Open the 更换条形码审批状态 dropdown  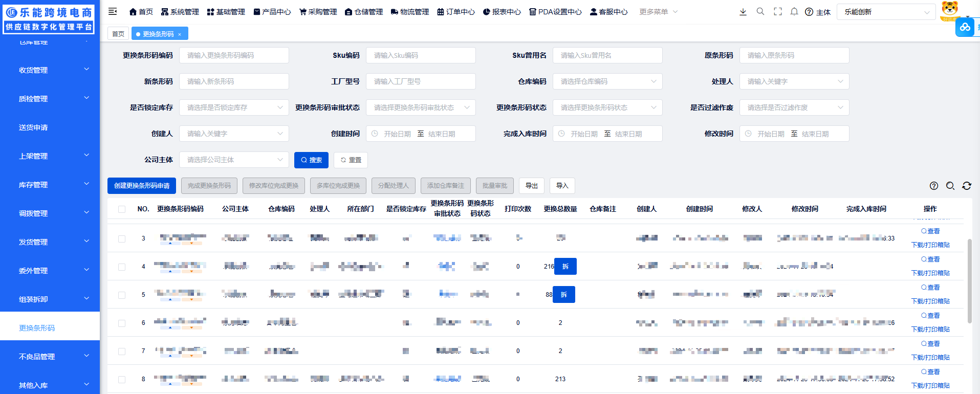tap(421, 107)
